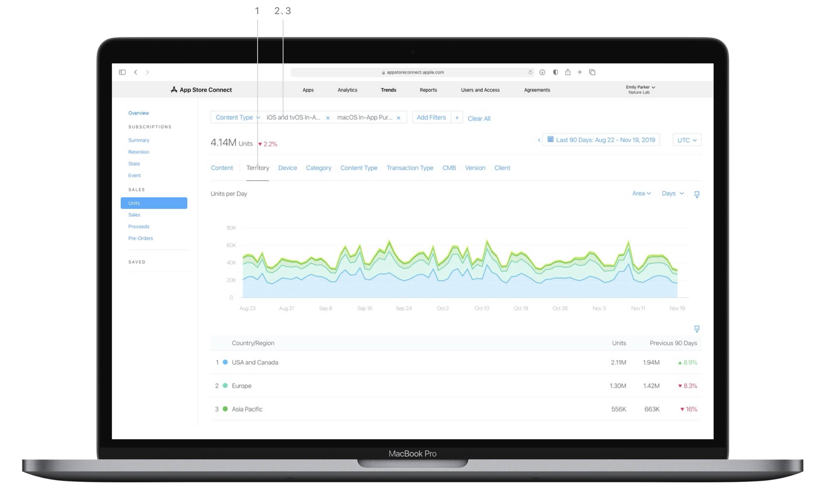This screenshot has height=504, width=821.
Task: Click the green Asia Pacific dot
Action: click(225, 409)
